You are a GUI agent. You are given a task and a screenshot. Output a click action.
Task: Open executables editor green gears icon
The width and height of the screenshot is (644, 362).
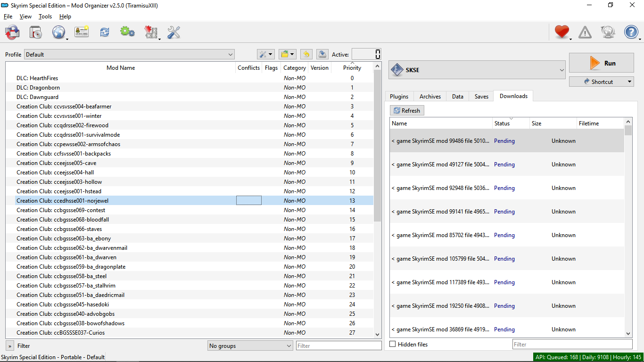pyautogui.click(x=127, y=32)
